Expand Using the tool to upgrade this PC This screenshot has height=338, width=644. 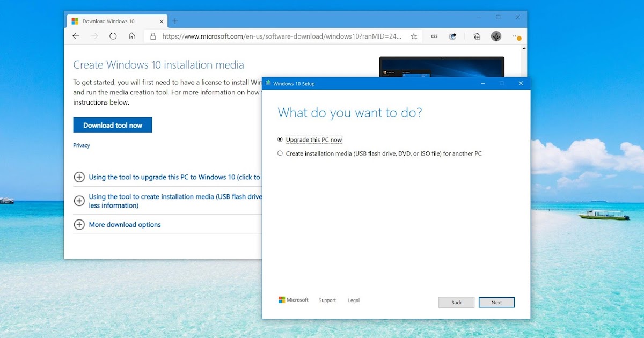(x=167, y=177)
